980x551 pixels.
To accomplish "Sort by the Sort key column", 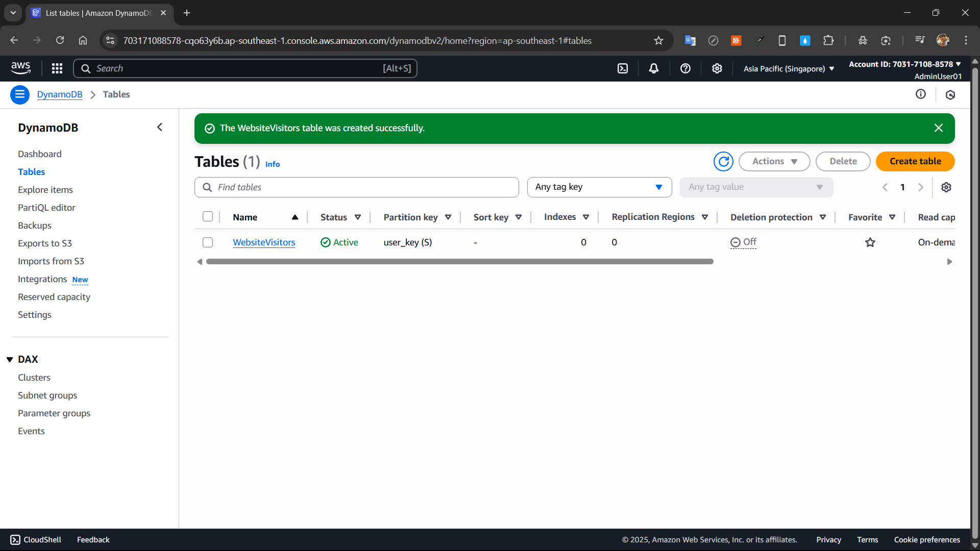I will [519, 217].
